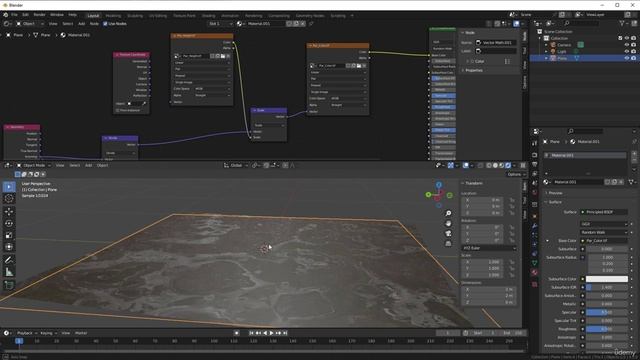Toggle Collection eye visibility in outliner
The image size is (640, 360).
(x=627, y=38)
